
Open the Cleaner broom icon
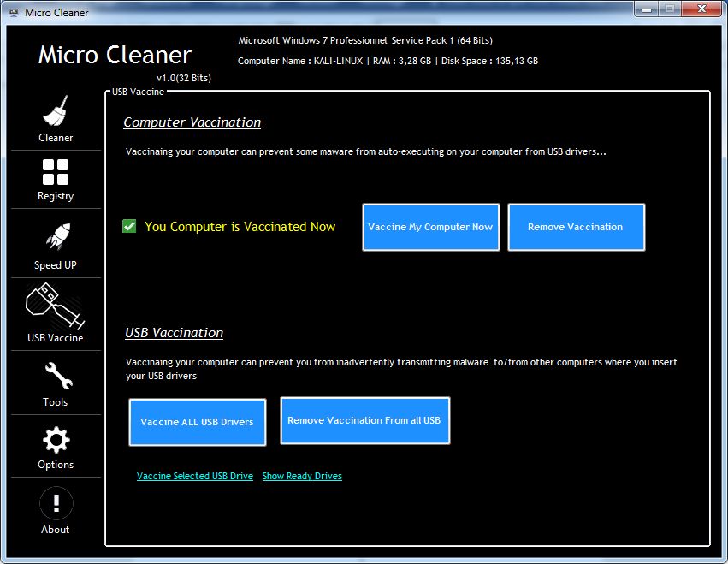click(x=56, y=110)
